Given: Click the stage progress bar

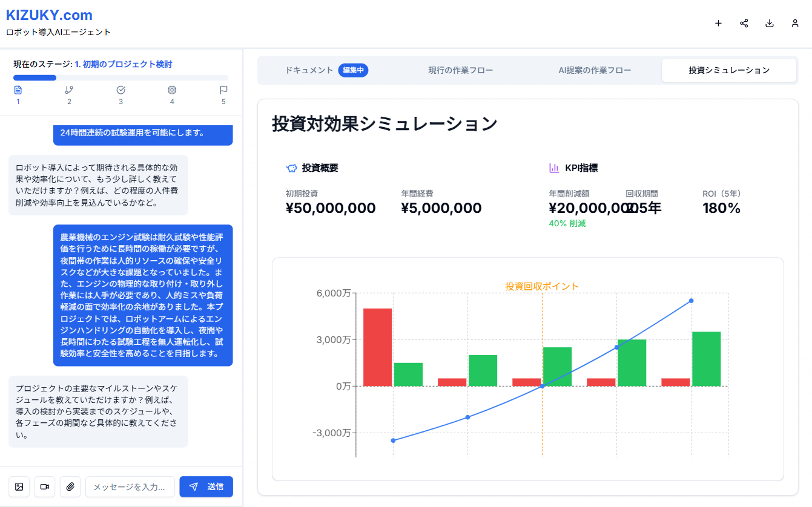Looking at the screenshot, I should (121, 77).
